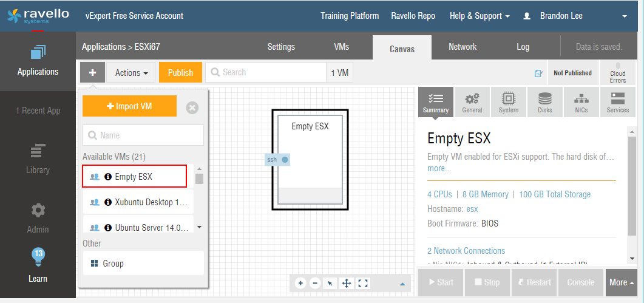644x303 pixels.
Task: Select Xubuntu Desktop VM entry
Action: [138, 202]
